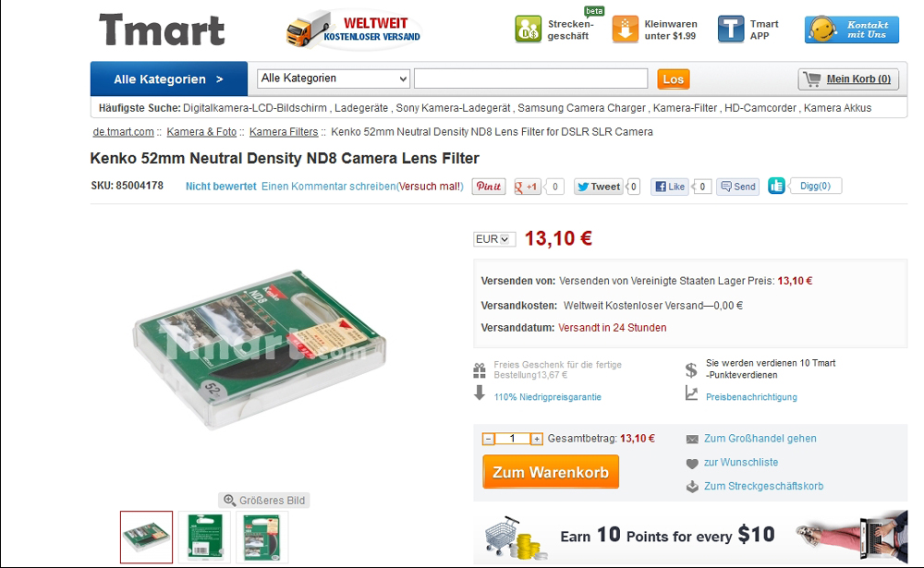924x568 pixels.
Task: Open the Streckengeschäft dropship icon
Action: pos(528,30)
